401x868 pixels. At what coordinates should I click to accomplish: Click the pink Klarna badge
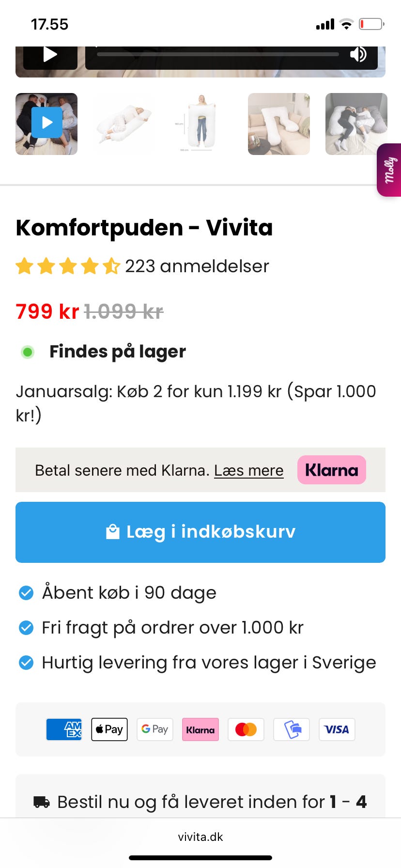click(332, 470)
